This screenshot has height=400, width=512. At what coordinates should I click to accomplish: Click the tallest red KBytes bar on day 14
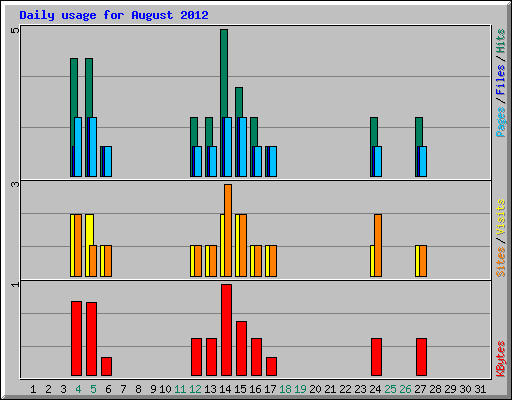pyautogui.click(x=226, y=330)
